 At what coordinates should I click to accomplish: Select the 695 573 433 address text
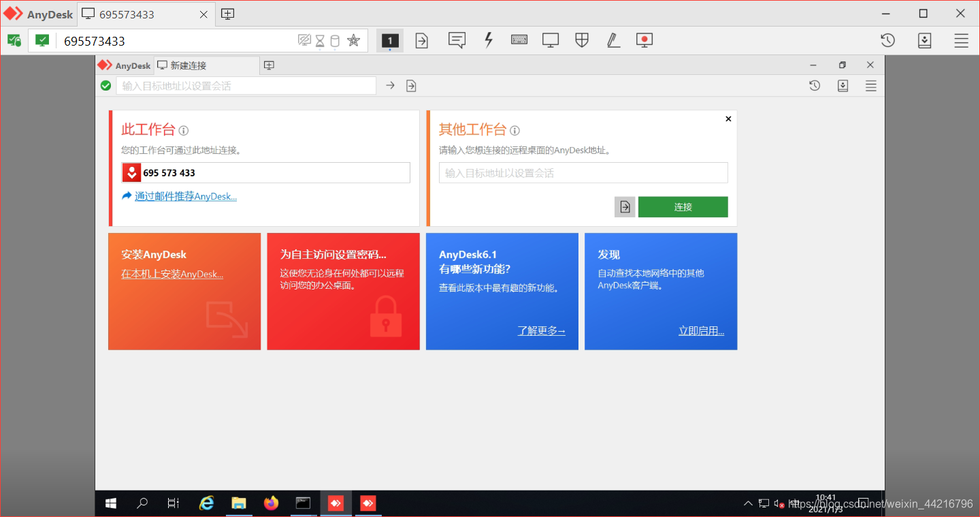[169, 173]
